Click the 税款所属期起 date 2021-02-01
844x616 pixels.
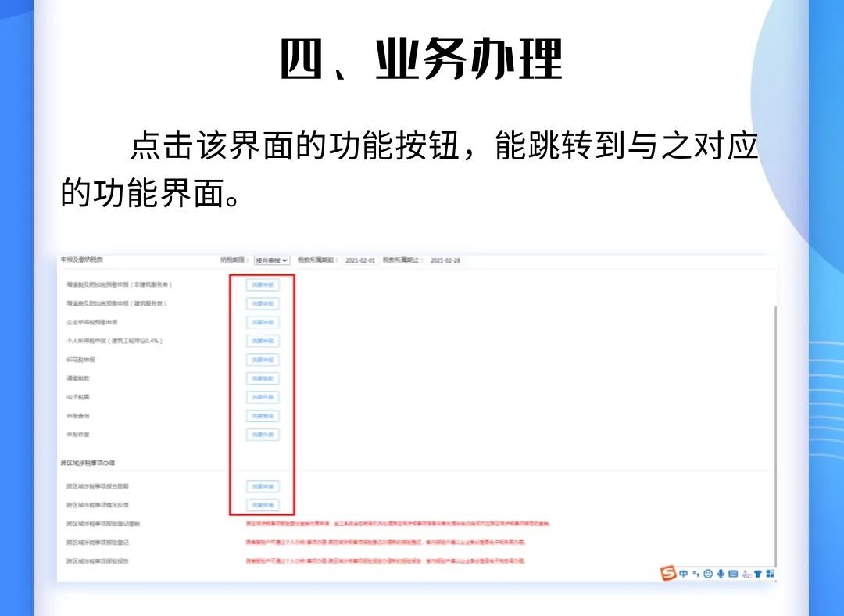pos(360,260)
